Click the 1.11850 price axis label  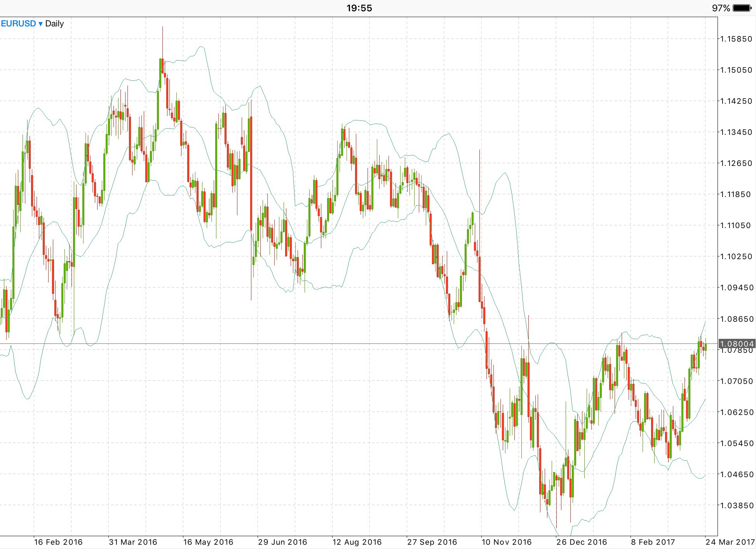[x=736, y=194]
